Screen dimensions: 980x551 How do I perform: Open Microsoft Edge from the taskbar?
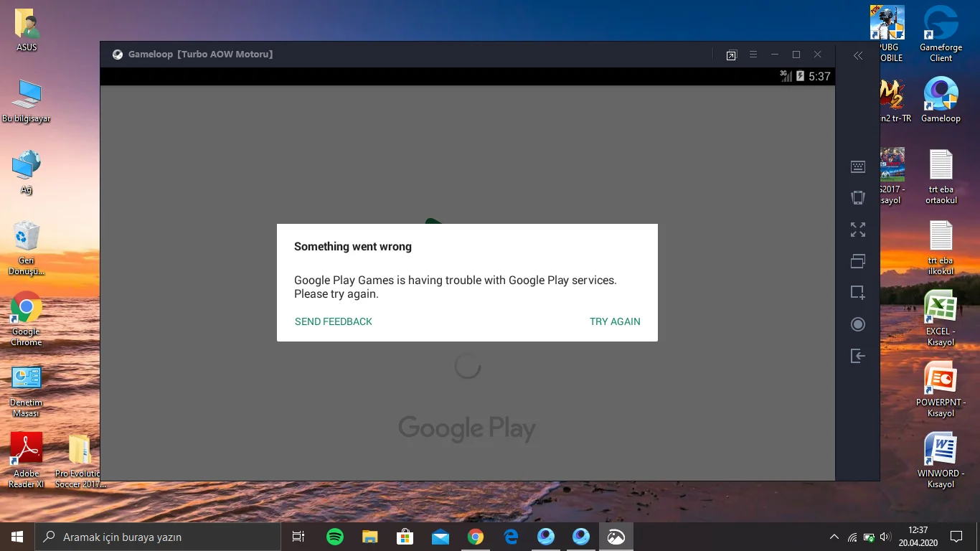pyautogui.click(x=511, y=537)
